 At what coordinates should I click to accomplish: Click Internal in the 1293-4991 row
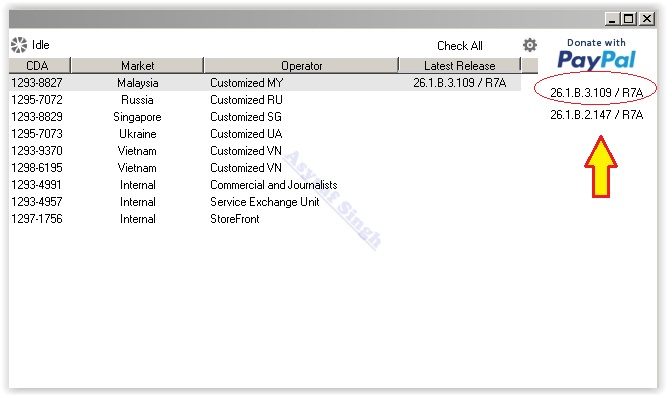click(x=137, y=185)
